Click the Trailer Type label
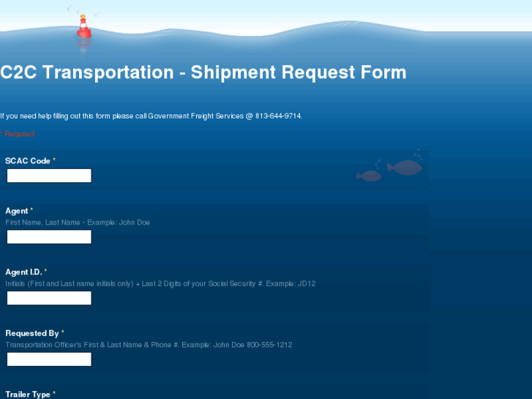Image resolution: width=532 pixels, height=399 pixels. pos(28,394)
